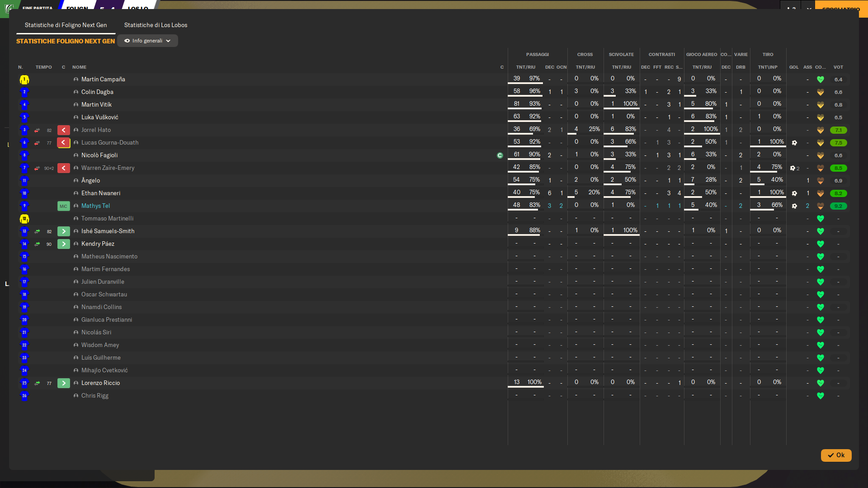Screen dimensions: 868x488
Task: Click the goal ball icon in Ethan Nwaneri's row
Action: [794, 193]
